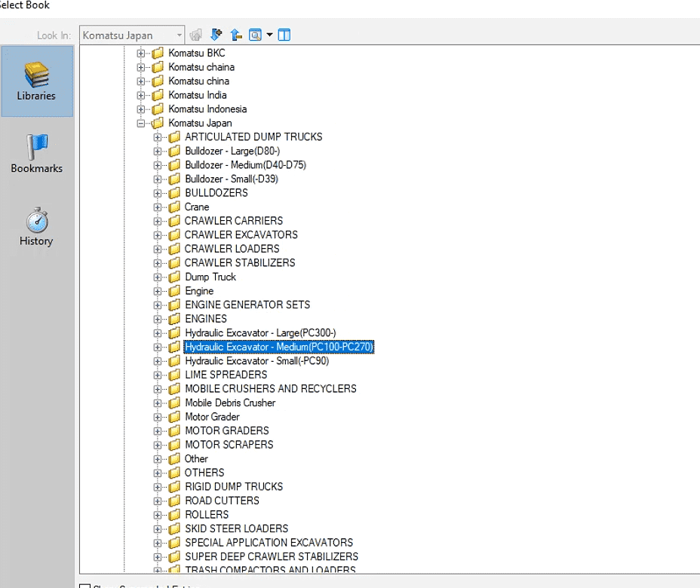This screenshot has width=700, height=588.
Task: Expand the SKID STEER LOADERS node
Action: click(x=158, y=528)
